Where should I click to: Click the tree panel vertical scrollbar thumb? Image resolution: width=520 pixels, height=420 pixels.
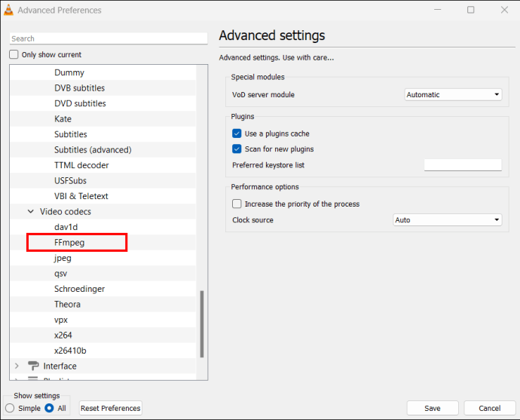coord(202,324)
